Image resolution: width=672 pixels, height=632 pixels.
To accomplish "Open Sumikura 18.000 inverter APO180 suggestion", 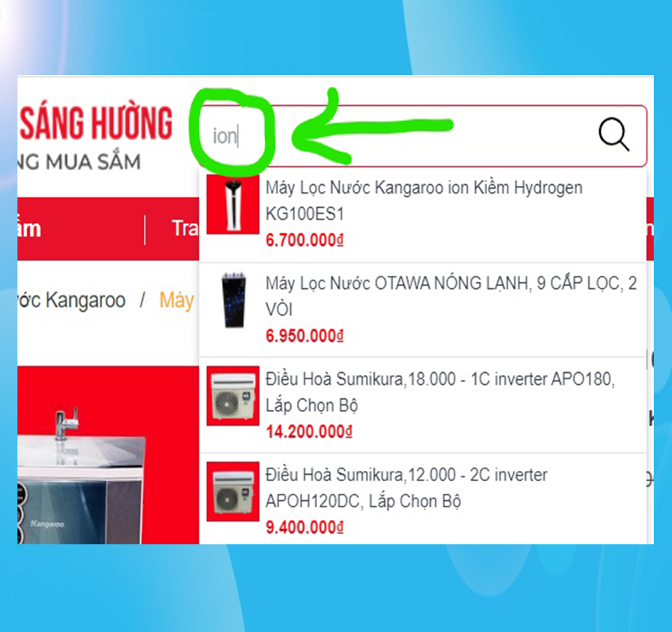I will coord(423,405).
